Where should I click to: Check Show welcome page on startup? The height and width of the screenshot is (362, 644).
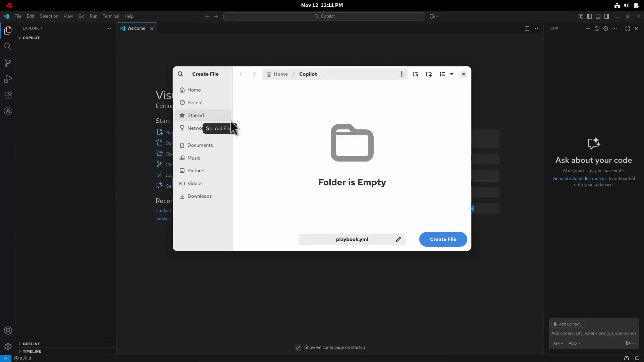tap(298, 348)
